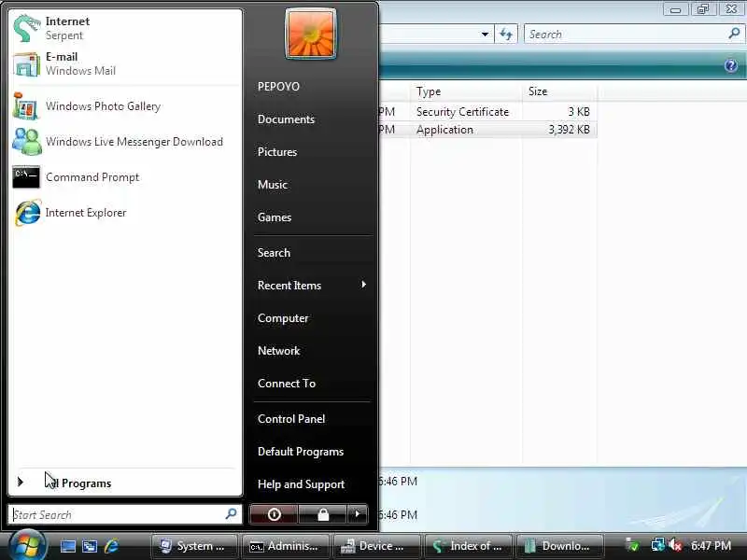This screenshot has width=747, height=560.
Task: Click Connect To in Start menu
Action: [287, 384]
